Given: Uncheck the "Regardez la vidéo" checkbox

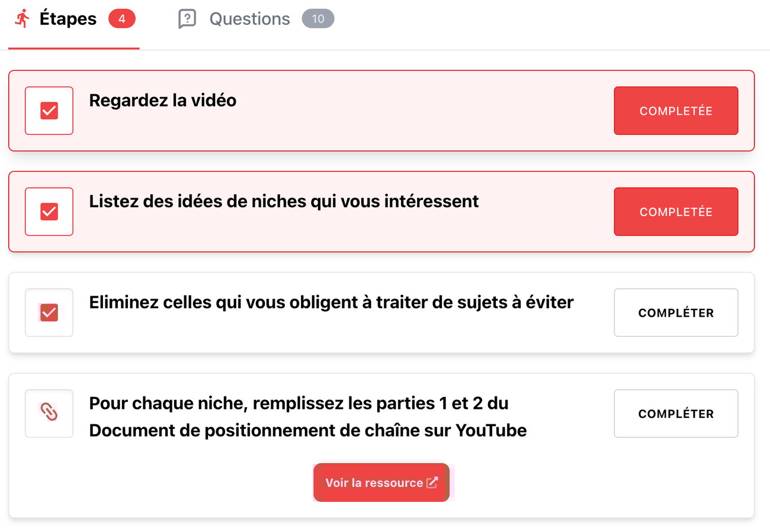Looking at the screenshot, I should (49, 111).
